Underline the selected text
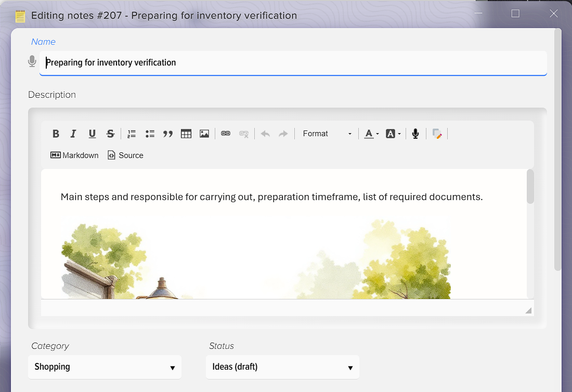 (92, 134)
